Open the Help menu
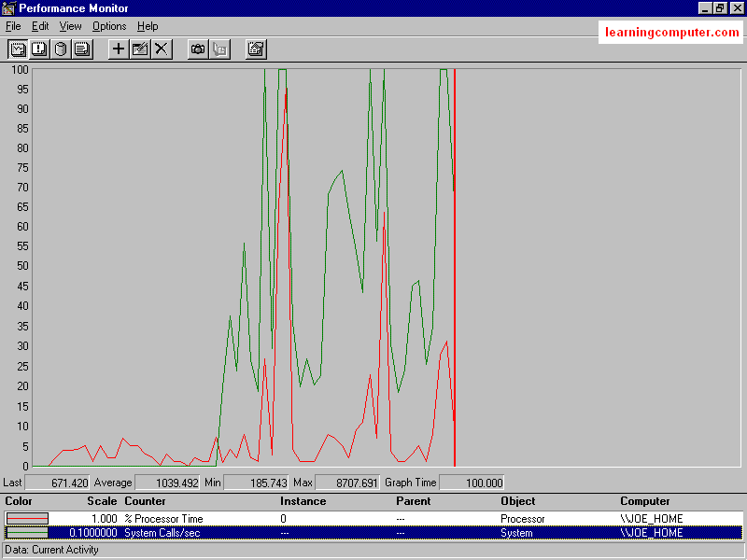This screenshot has width=747, height=560. click(x=148, y=26)
